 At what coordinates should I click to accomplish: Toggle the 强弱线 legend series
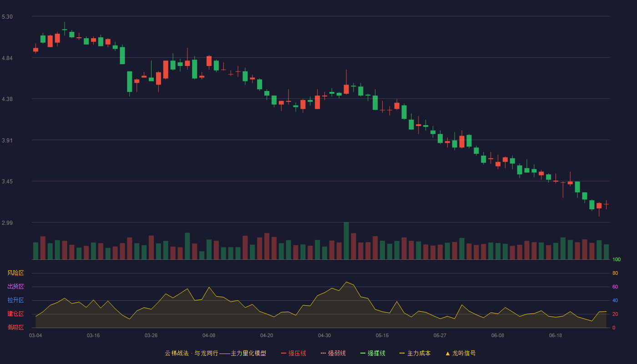(333, 353)
